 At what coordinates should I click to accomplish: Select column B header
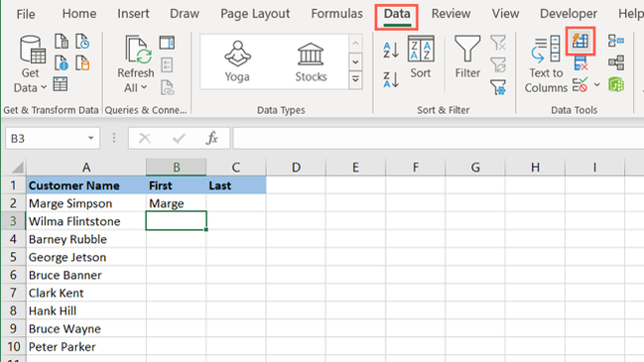(x=177, y=168)
